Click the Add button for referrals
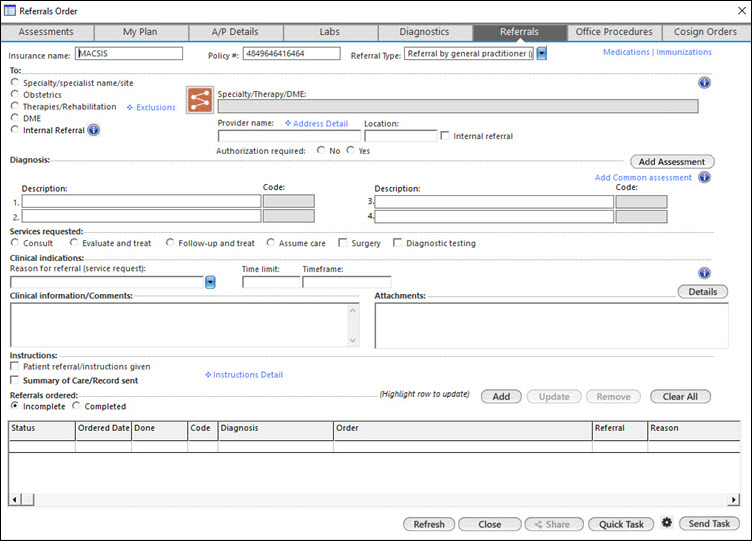Viewport: 752px width, 541px height. 501,397
